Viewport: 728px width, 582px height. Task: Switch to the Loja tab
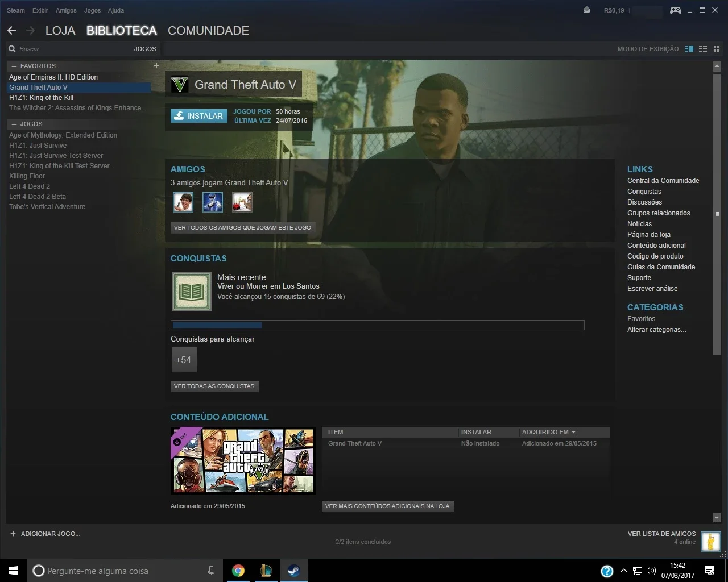(60, 31)
